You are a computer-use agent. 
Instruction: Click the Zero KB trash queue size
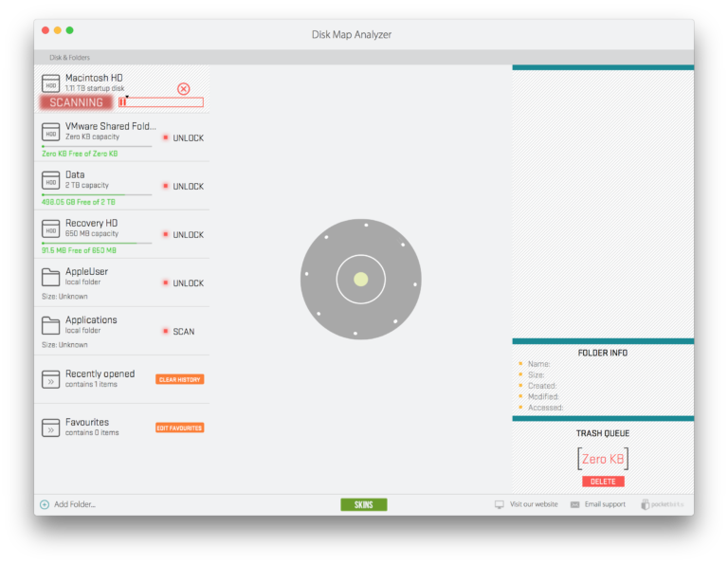coord(603,459)
